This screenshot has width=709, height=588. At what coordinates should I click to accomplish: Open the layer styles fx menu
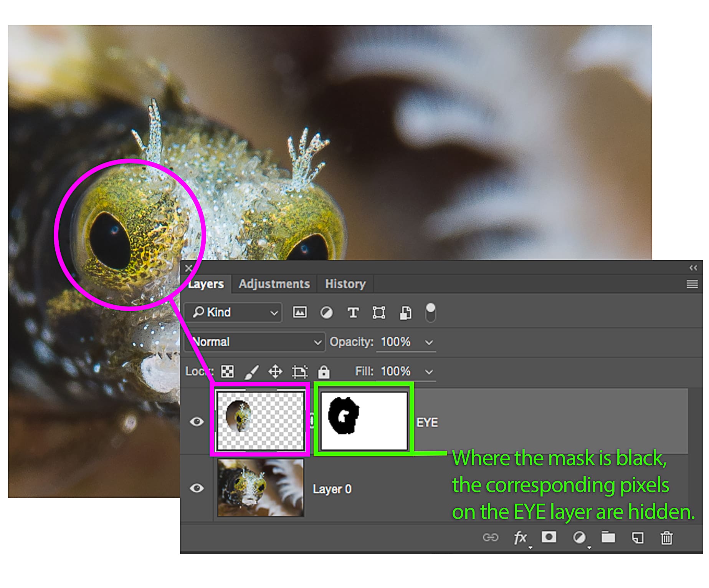(x=521, y=538)
